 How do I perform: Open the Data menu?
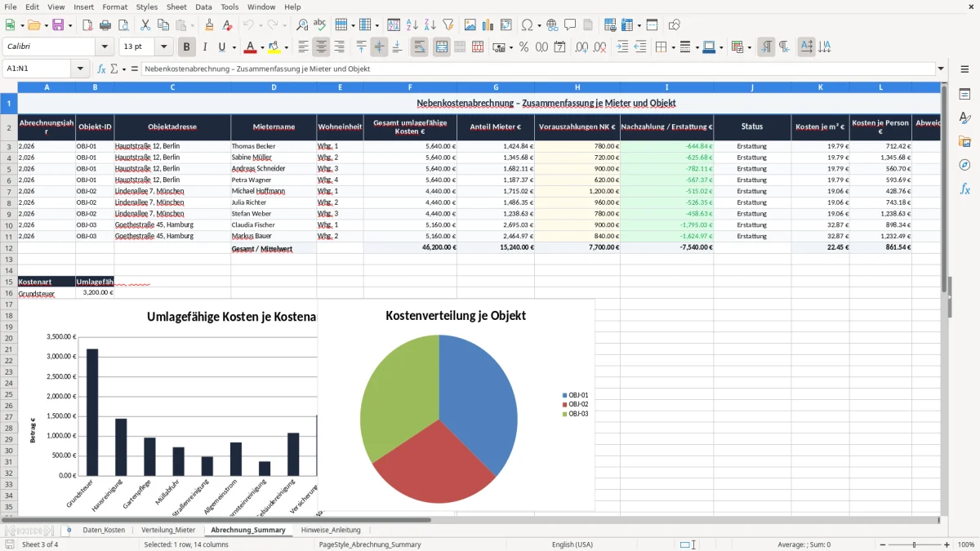203,7
